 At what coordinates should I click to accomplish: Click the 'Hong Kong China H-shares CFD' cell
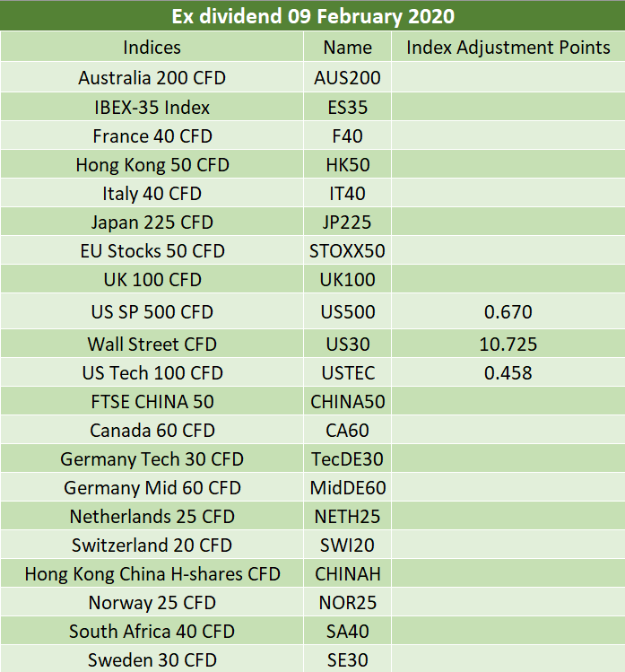point(152,574)
